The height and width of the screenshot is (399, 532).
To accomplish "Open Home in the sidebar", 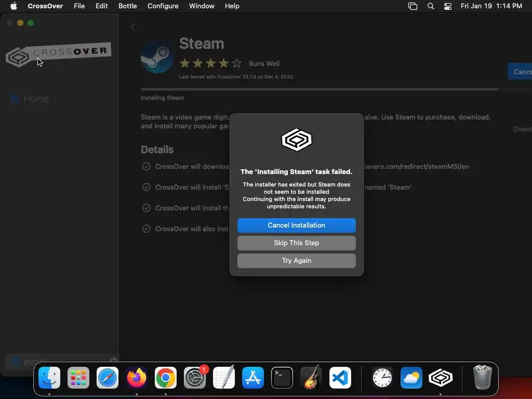I will pos(30,99).
